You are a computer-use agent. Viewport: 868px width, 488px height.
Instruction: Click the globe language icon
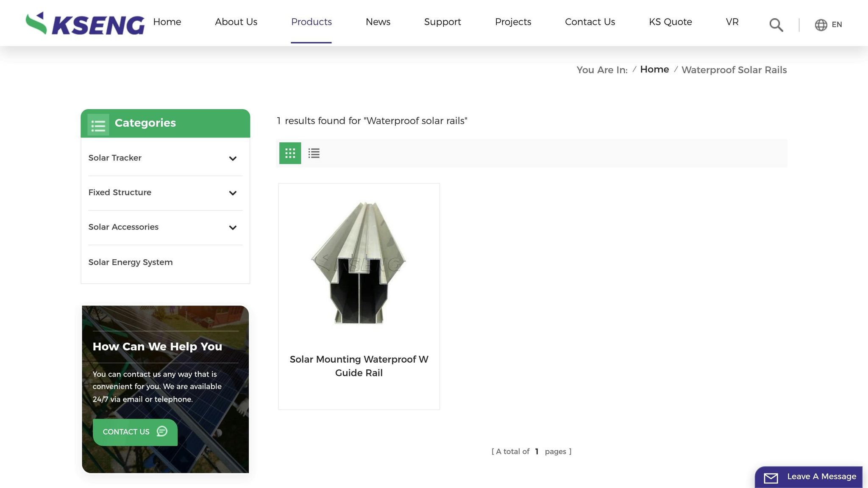click(821, 25)
